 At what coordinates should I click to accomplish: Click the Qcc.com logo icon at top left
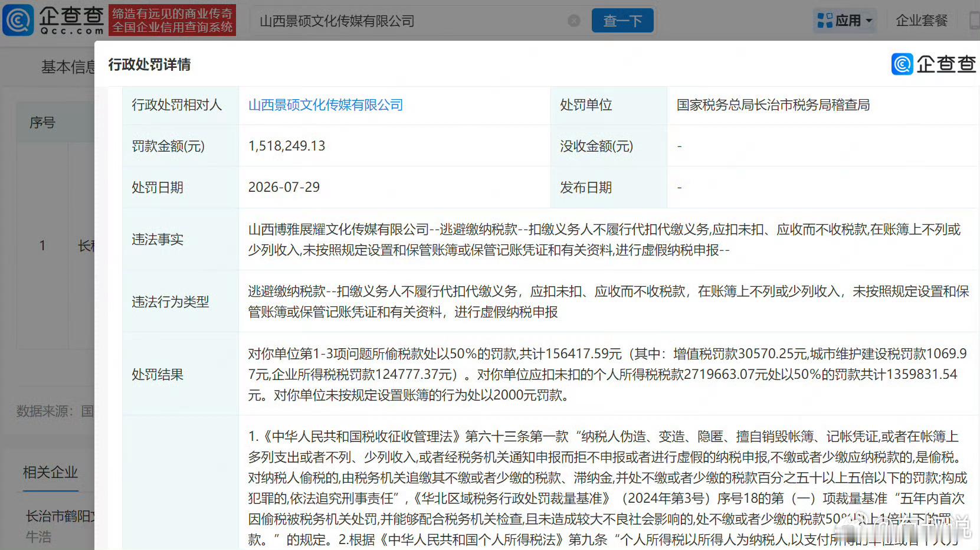(x=18, y=20)
